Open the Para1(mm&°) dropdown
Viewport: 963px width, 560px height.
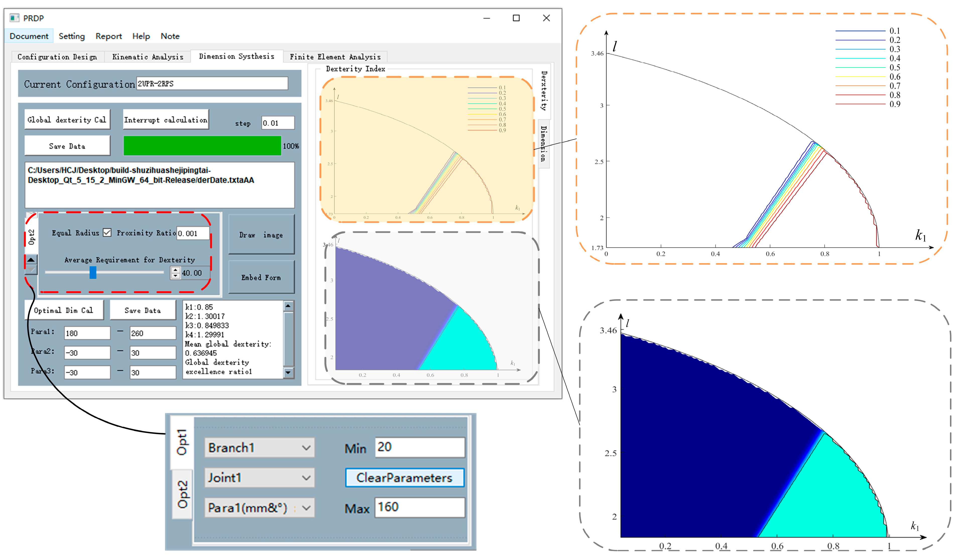click(259, 508)
